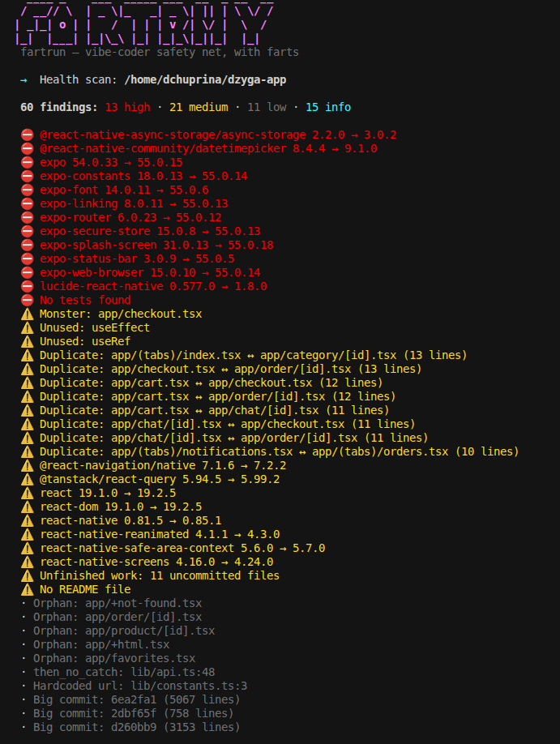
Task: Click the red stop icon beside expo-status-bar
Action: point(27,259)
